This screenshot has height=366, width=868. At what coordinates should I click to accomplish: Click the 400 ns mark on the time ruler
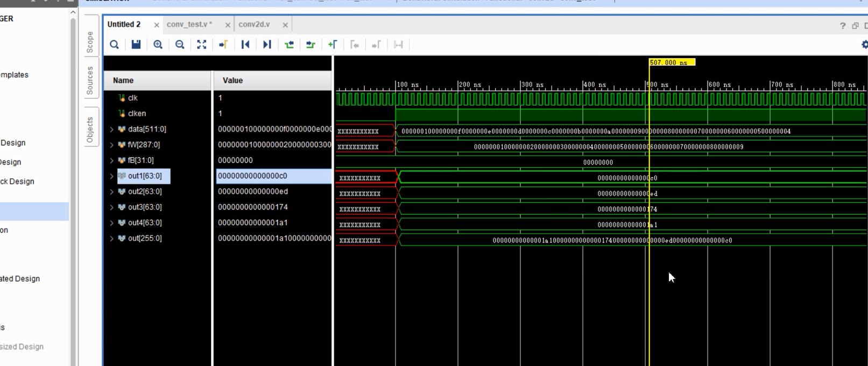click(x=594, y=84)
